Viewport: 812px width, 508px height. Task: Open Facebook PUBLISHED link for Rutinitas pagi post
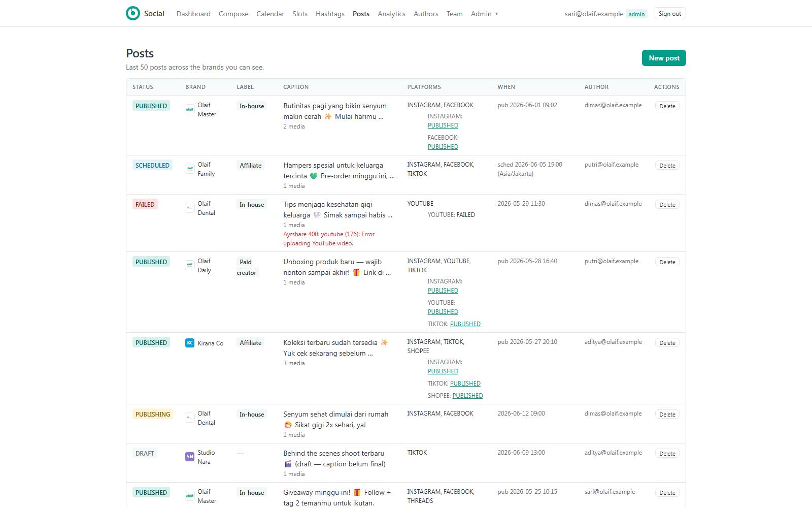pos(443,147)
